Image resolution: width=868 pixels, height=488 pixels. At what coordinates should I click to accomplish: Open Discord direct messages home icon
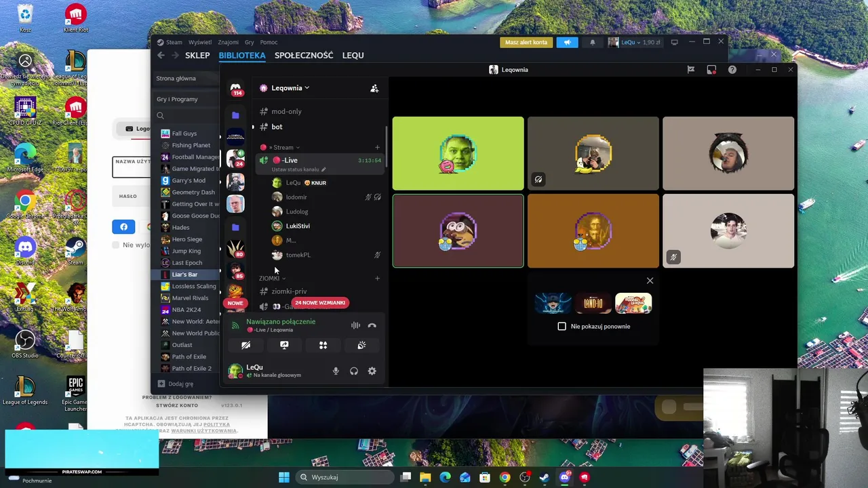point(235,88)
